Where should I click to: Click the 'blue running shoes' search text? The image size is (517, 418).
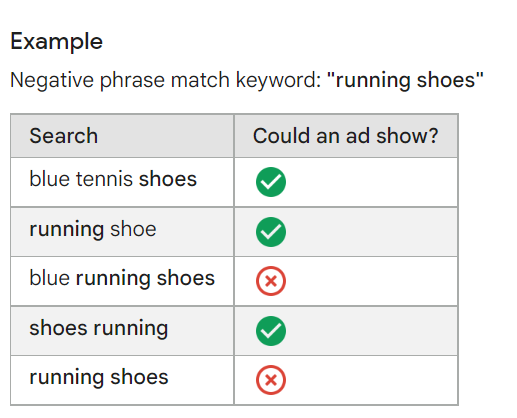122,278
